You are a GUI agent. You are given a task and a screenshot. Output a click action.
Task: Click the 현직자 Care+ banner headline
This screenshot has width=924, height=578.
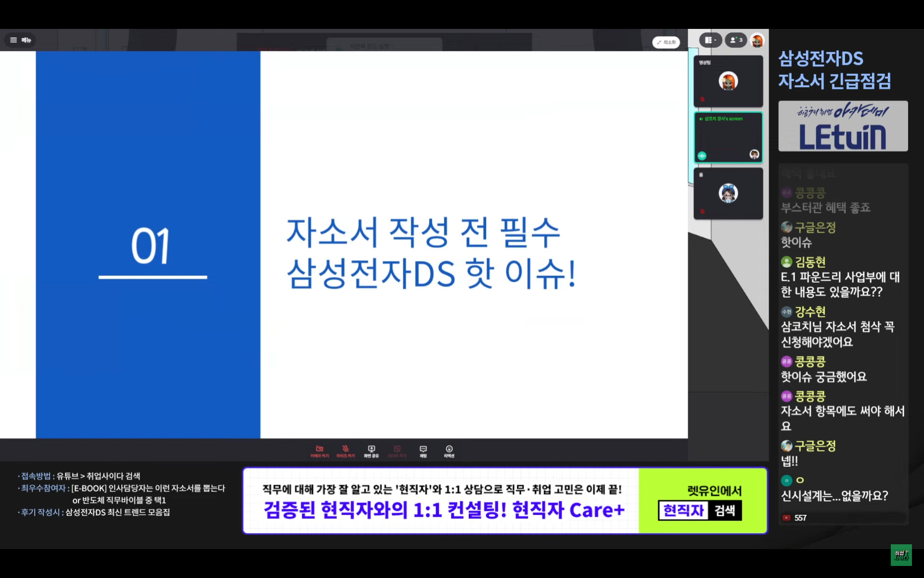click(x=444, y=510)
